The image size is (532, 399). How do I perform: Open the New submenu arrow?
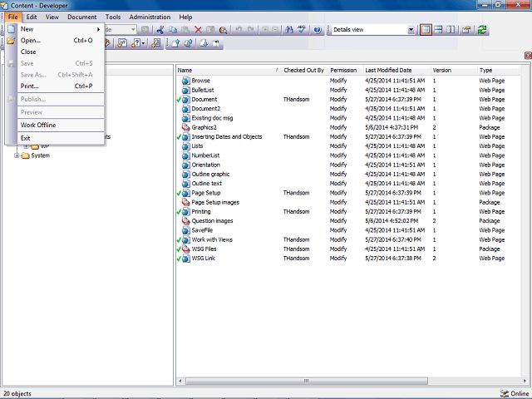pos(98,29)
